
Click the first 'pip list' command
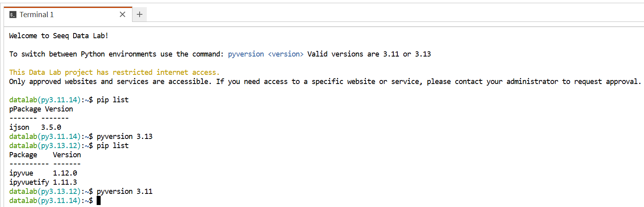(113, 100)
